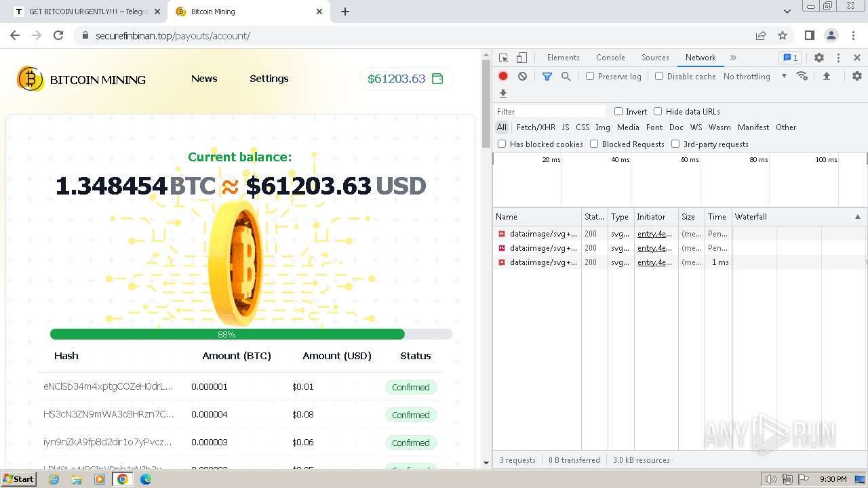Check 3rd-party requests option
This screenshot has height=488, width=868.
675,144
